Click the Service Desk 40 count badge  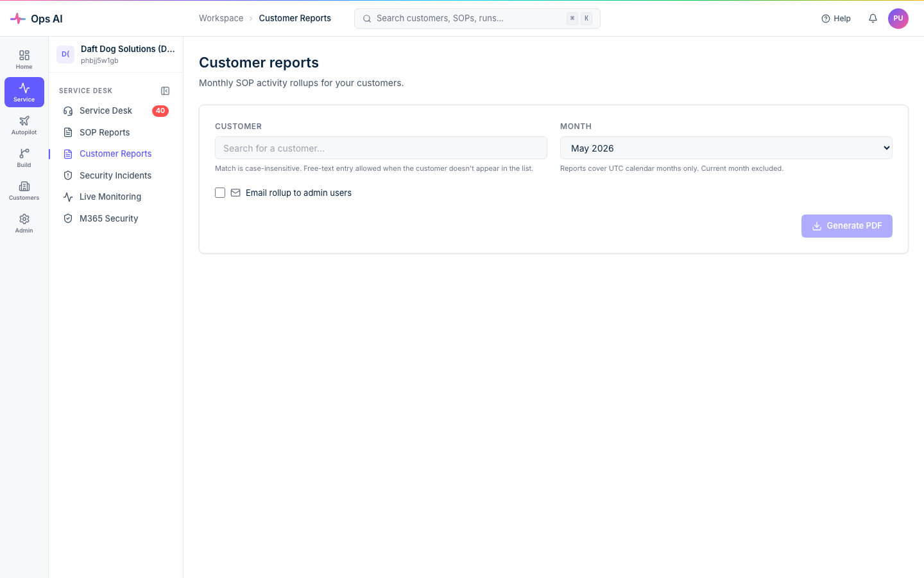(160, 111)
